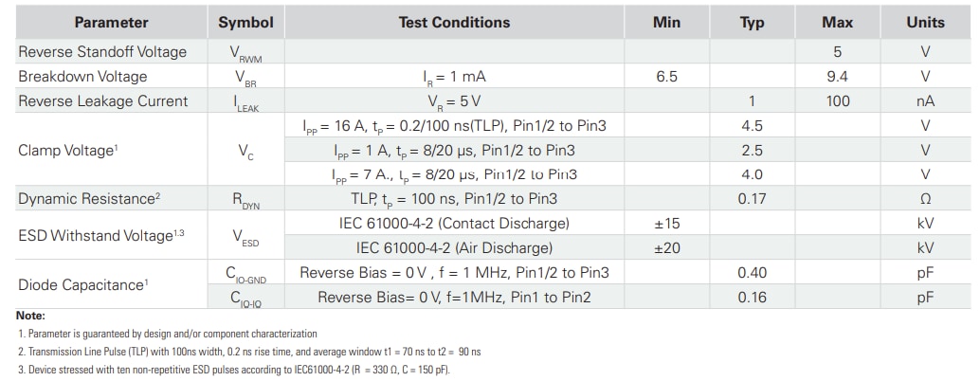980x381 pixels.
Task: Select the Diode Capacitance parameter label
Action: coord(80,284)
